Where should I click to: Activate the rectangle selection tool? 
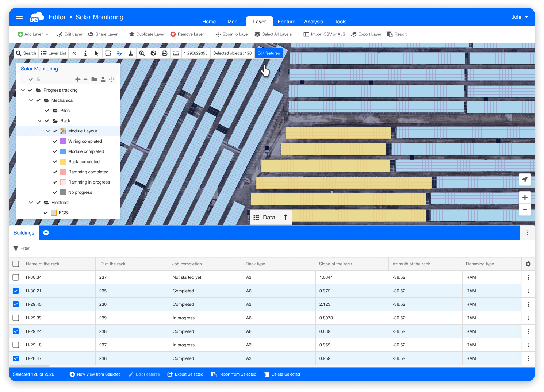[x=108, y=53]
